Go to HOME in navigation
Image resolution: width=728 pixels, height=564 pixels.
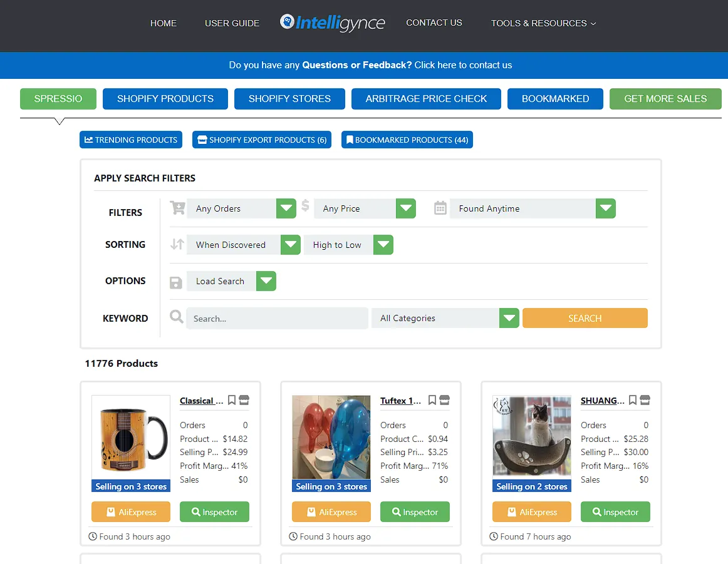coord(164,23)
